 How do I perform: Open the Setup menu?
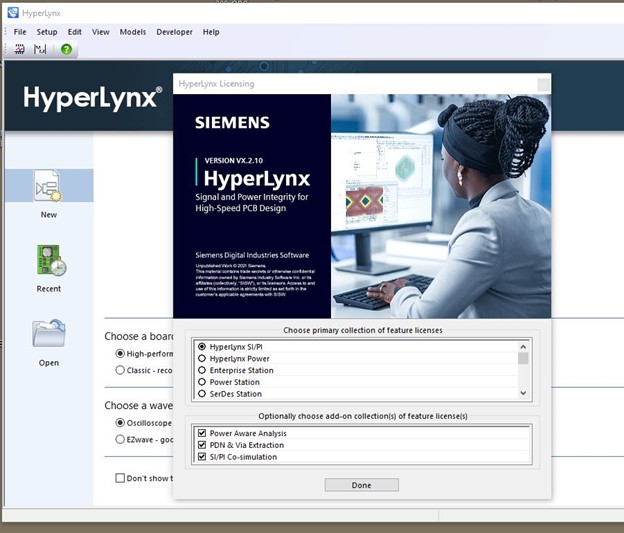point(47,32)
